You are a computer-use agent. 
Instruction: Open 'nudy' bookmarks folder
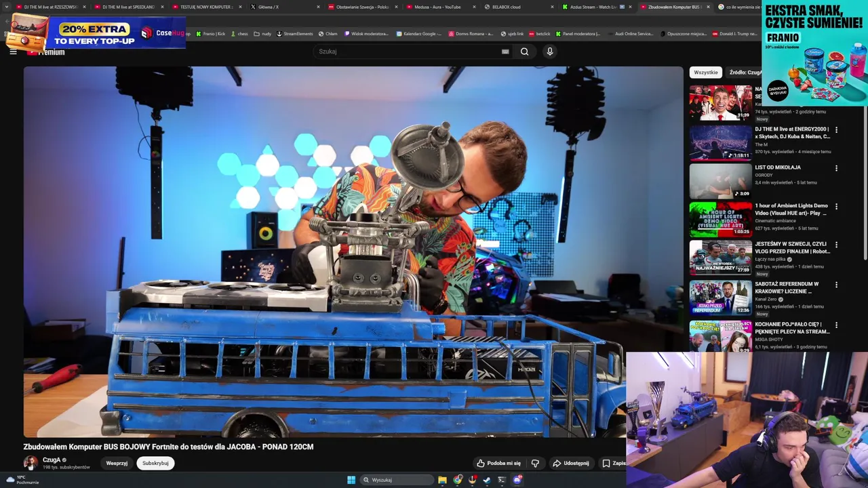[262, 33]
